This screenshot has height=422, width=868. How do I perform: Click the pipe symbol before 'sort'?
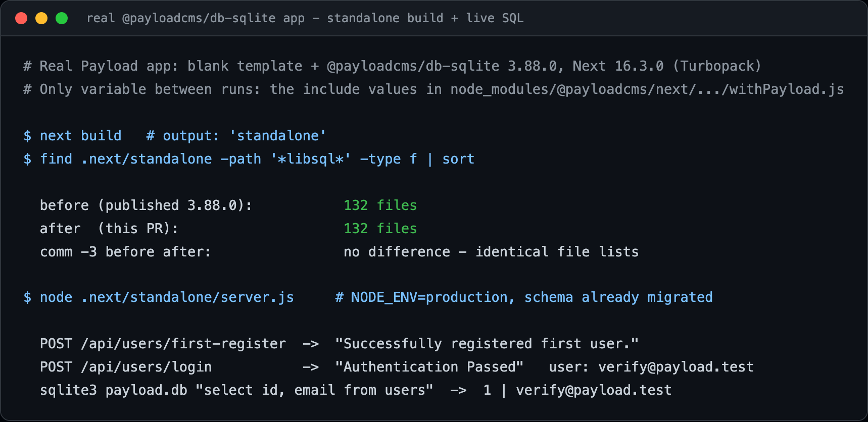click(x=430, y=159)
